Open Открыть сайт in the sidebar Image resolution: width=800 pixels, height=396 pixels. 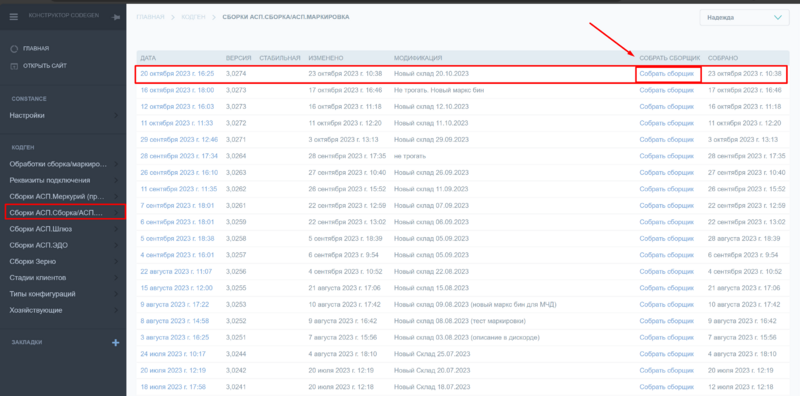tap(45, 66)
